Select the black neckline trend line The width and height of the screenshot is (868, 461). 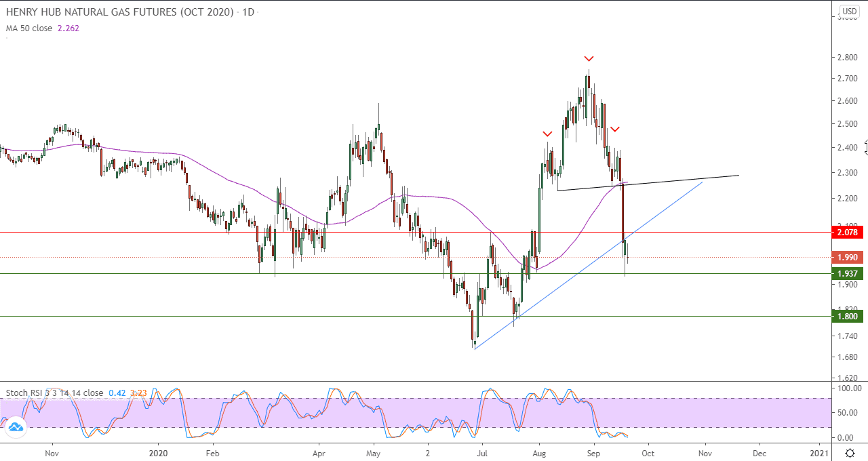pyautogui.click(x=648, y=183)
